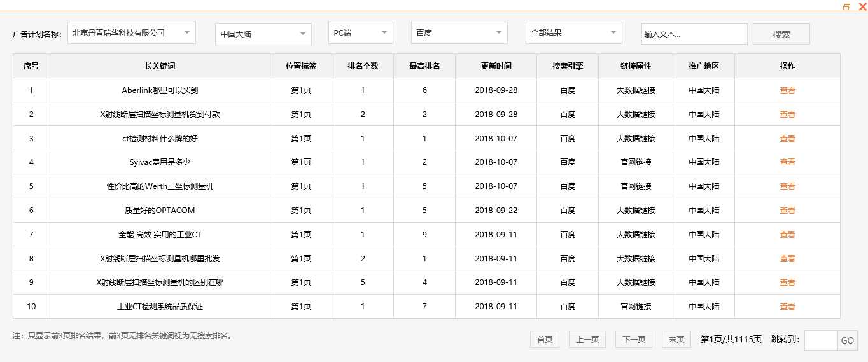
Task: Jump to last page with 末页
Action: pyautogui.click(x=676, y=340)
